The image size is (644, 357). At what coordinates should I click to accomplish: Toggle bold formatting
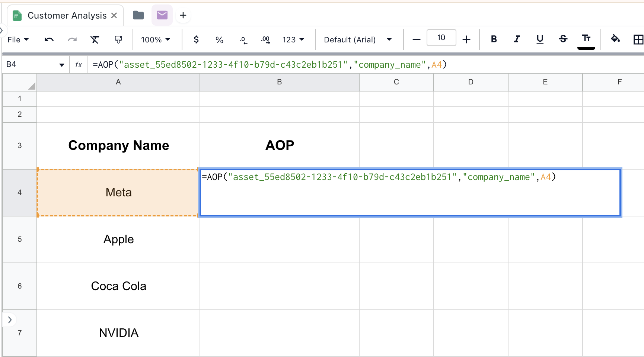click(494, 39)
